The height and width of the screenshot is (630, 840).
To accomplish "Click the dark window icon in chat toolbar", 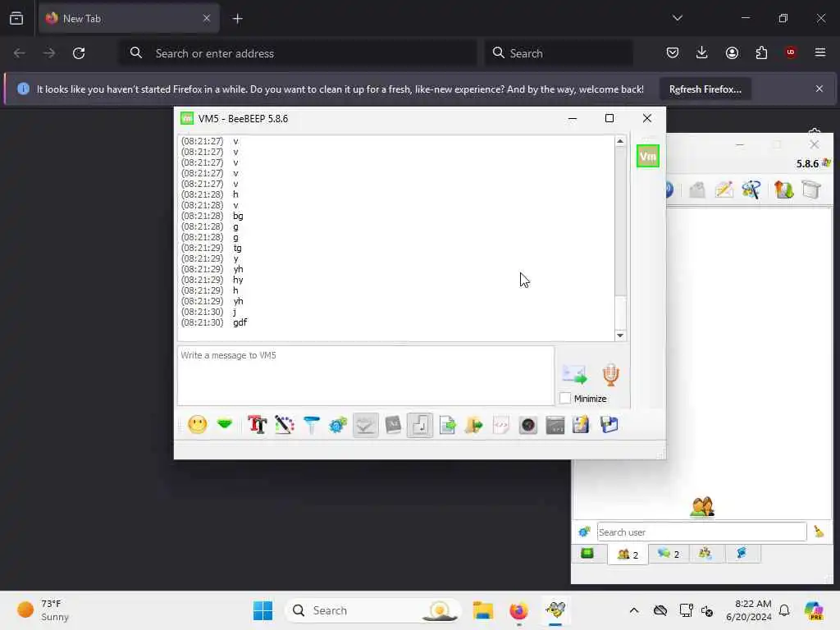I will (x=555, y=426).
